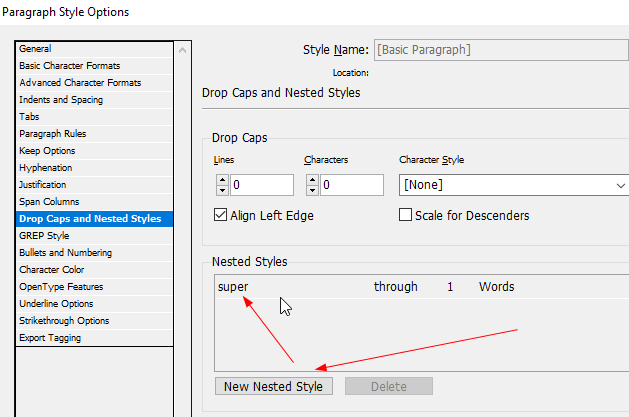Viewport: 629px width, 417px height.
Task: Open the Tabs settings section
Action: [30, 117]
